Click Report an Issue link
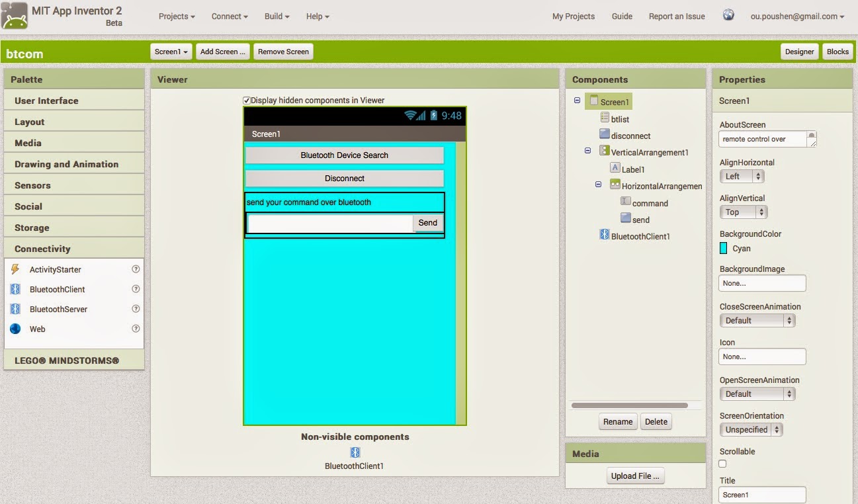858x504 pixels. coord(677,17)
